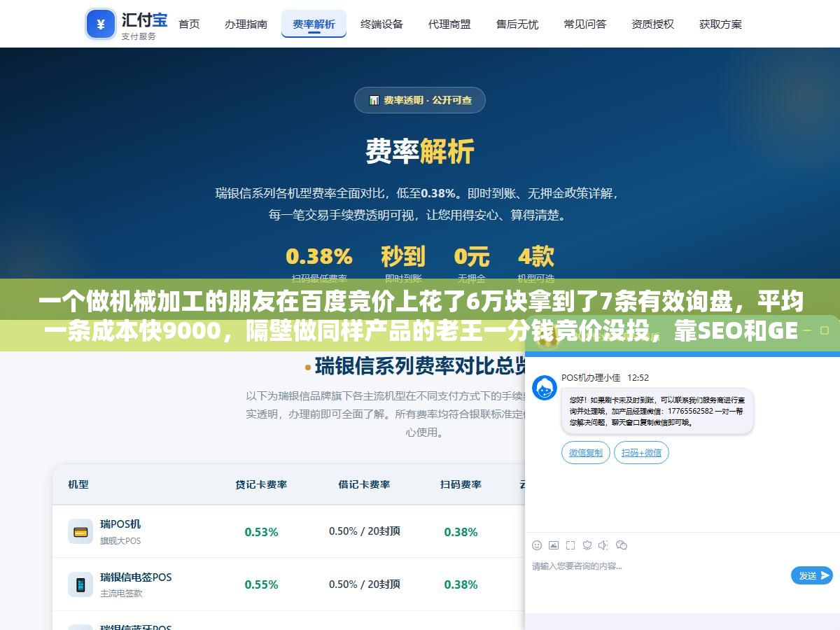
Task: Click the 瑞银信电签POS row name
Action: click(x=136, y=577)
